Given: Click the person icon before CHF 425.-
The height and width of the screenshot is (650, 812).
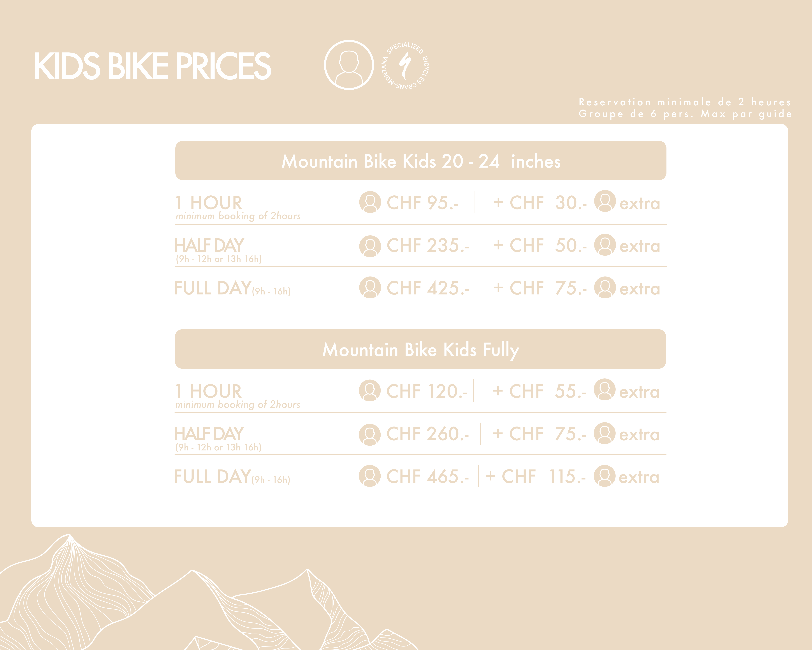Looking at the screenshot, I should (x=370, y=287).
